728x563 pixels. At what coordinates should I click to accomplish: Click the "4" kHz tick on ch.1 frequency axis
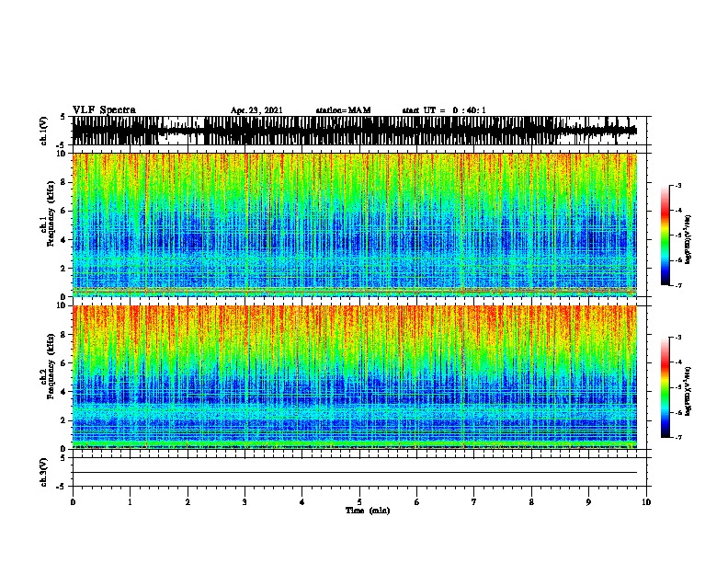[x=65, y=239]
